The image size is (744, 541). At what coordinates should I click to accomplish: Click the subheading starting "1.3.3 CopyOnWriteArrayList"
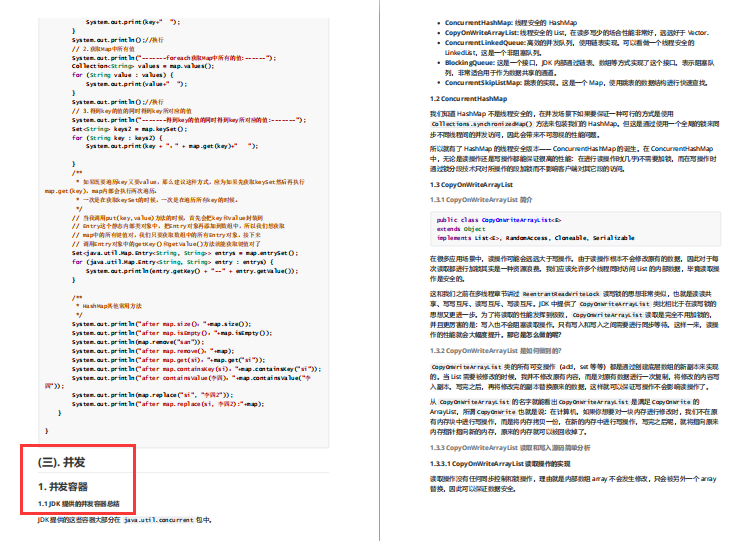click(510, 448)
